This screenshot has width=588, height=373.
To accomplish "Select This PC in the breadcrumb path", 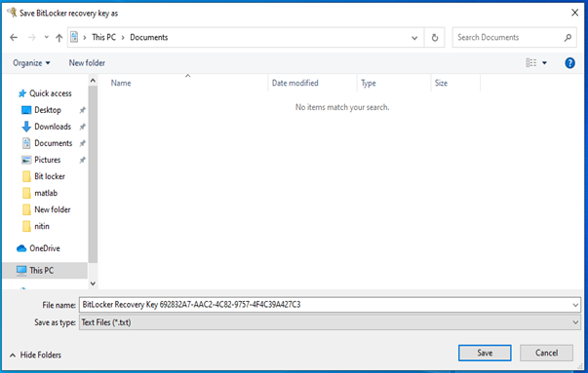I will coord(104,37).
